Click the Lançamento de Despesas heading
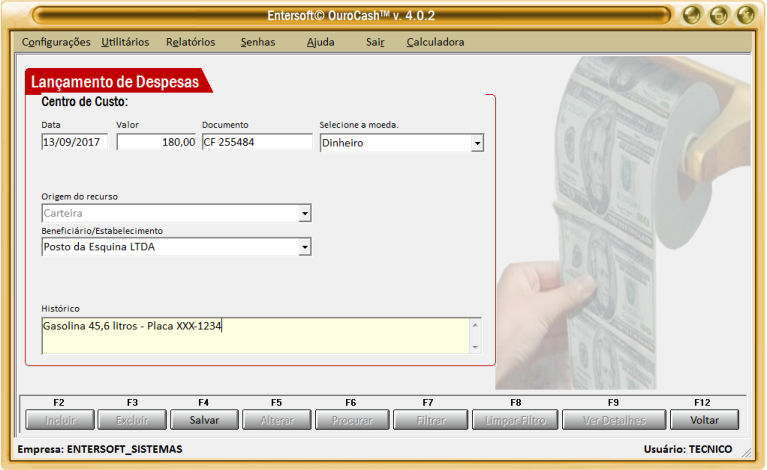This screenshot has width=767, height=470. coord(115,82)
